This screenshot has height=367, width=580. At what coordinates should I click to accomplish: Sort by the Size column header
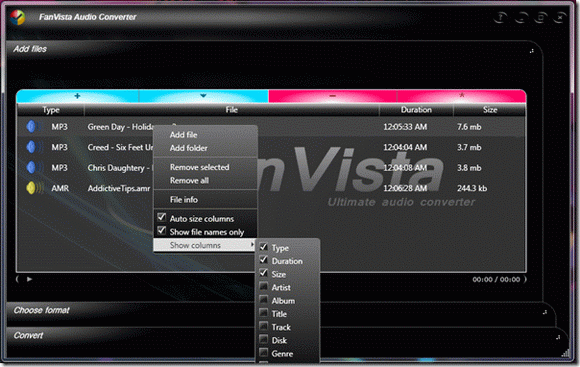[490, 110]
